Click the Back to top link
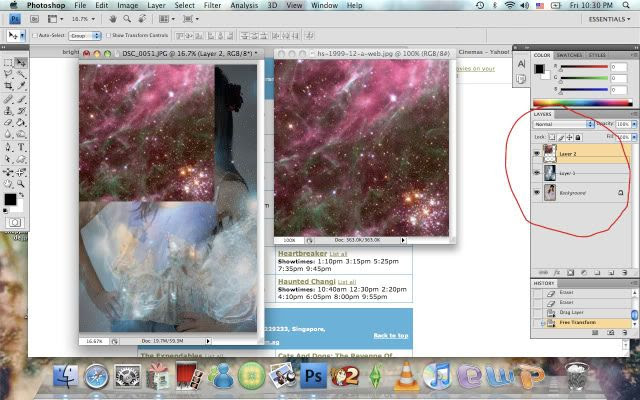This screenshot has width=640, height=400. coord(391,335)
